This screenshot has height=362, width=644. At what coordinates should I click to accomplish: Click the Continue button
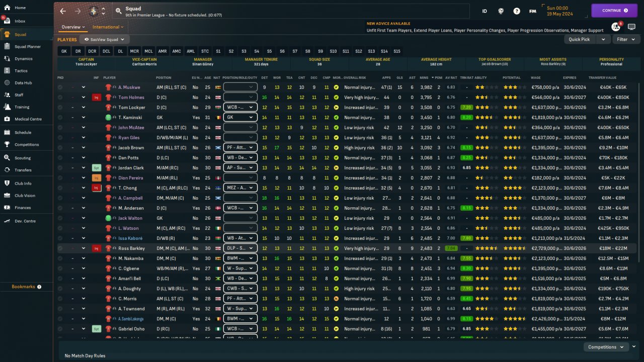pos(614,11)
